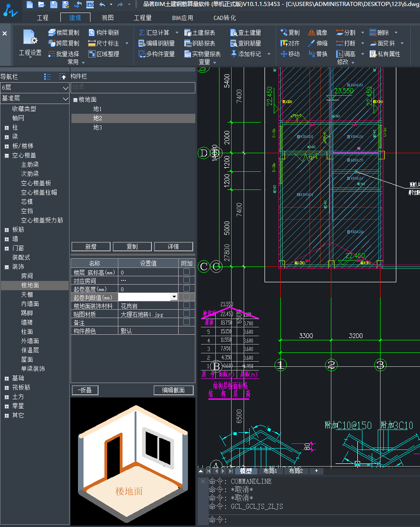
Task: Click the 详情 details button
Action: point(174,247)
